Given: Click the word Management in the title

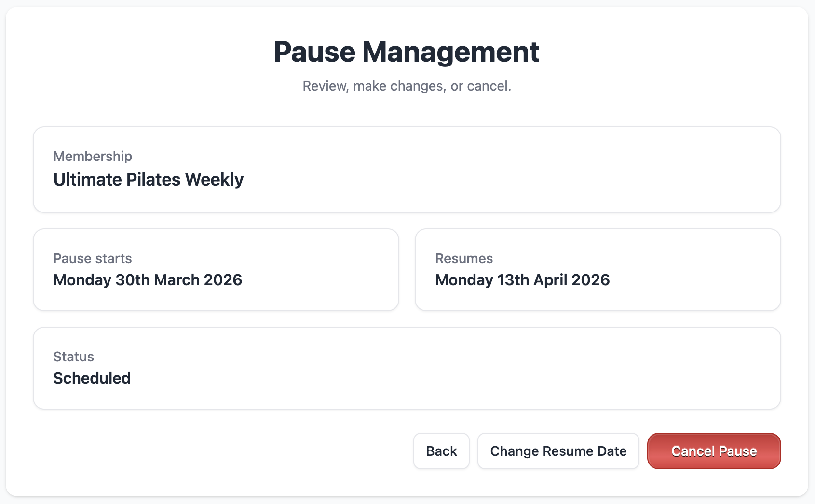Looking at the screenshot, I should coord(451,52).
